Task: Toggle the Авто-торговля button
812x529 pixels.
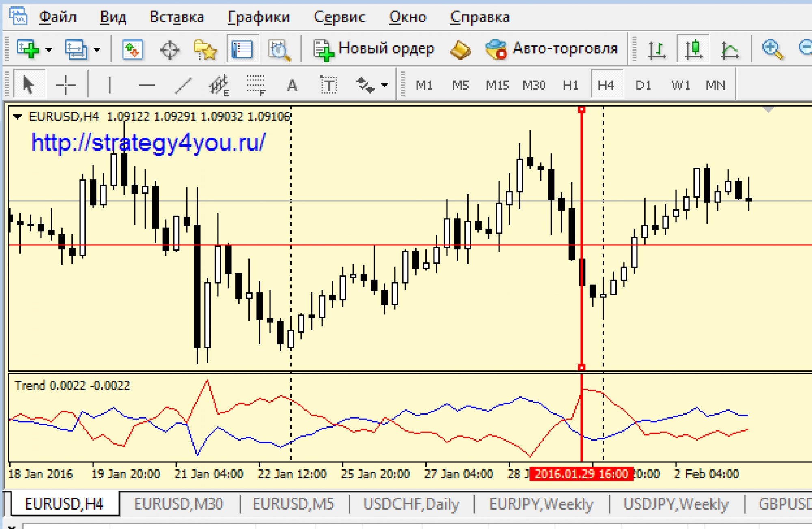Action: (551, 49)
